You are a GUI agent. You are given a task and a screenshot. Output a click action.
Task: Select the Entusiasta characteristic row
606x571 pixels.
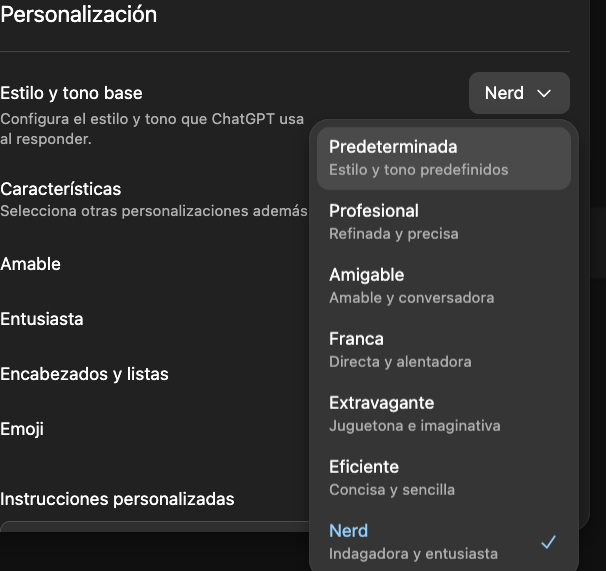coord(42,319)
